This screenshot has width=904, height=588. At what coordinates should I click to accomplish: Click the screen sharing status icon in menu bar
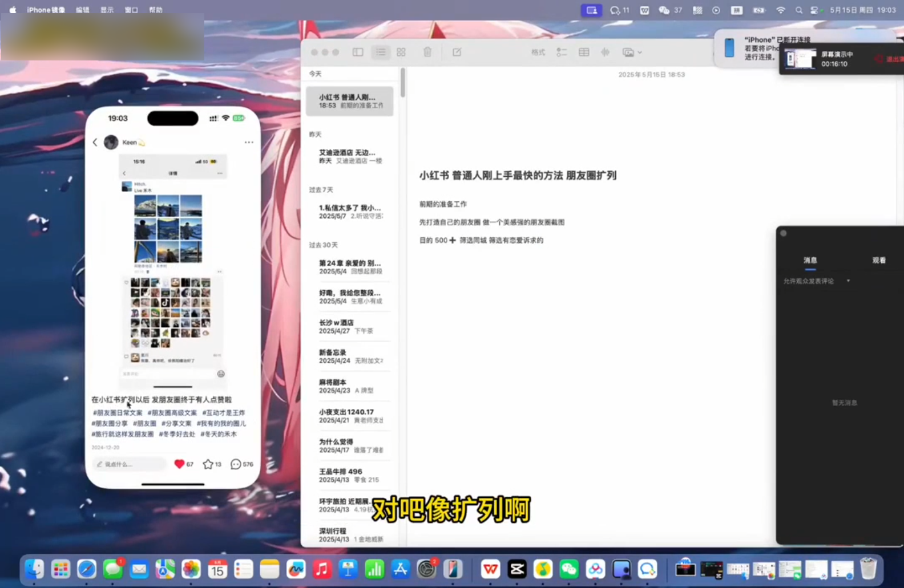(591, 10)
